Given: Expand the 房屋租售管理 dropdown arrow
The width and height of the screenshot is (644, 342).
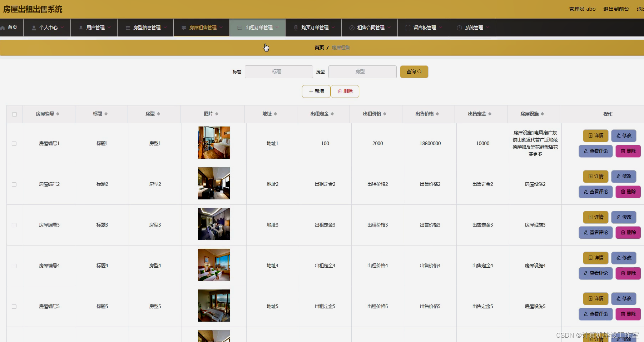Looking at the screenshot, I should (x=221, y=27).
